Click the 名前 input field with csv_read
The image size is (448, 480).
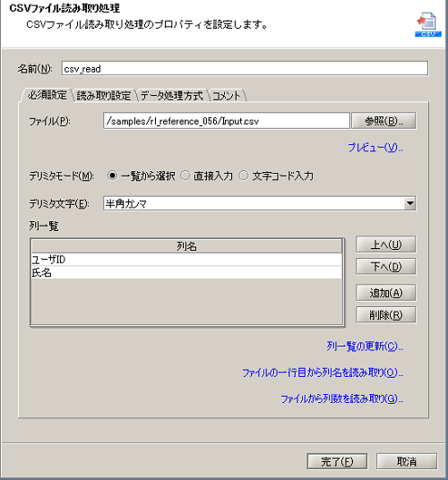[x=245, y=69]
